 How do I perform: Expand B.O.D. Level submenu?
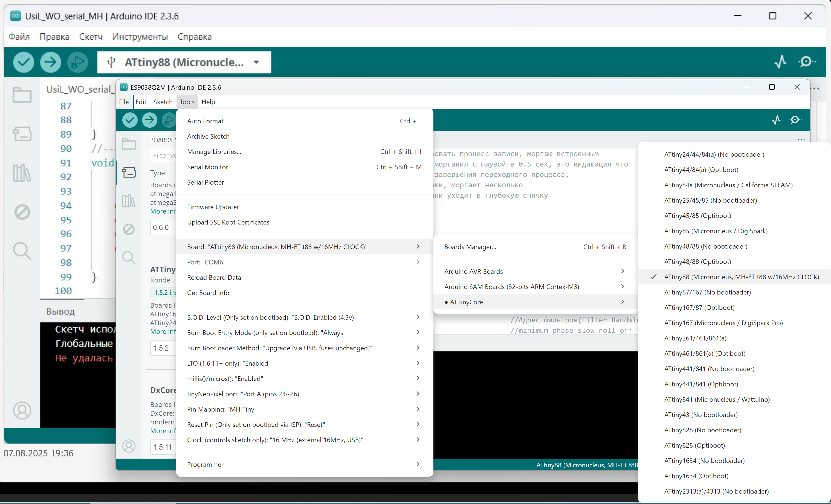[x=305, y=317]
